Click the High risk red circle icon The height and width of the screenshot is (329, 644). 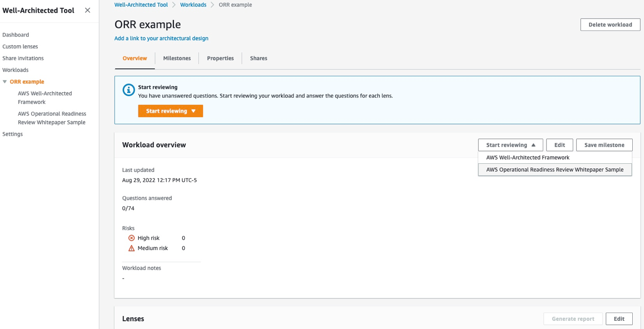(x=131, y=238)
